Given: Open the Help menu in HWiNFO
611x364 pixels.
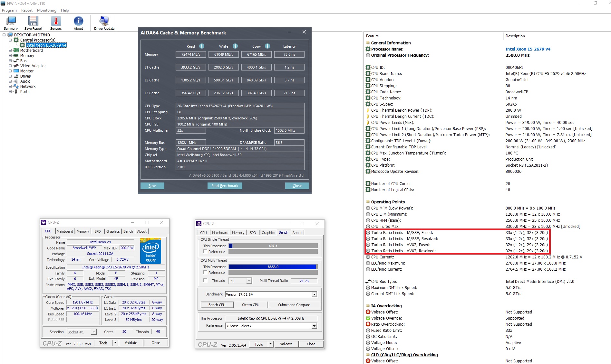Looking at the screenshot, I should click(x=65, y=10).
